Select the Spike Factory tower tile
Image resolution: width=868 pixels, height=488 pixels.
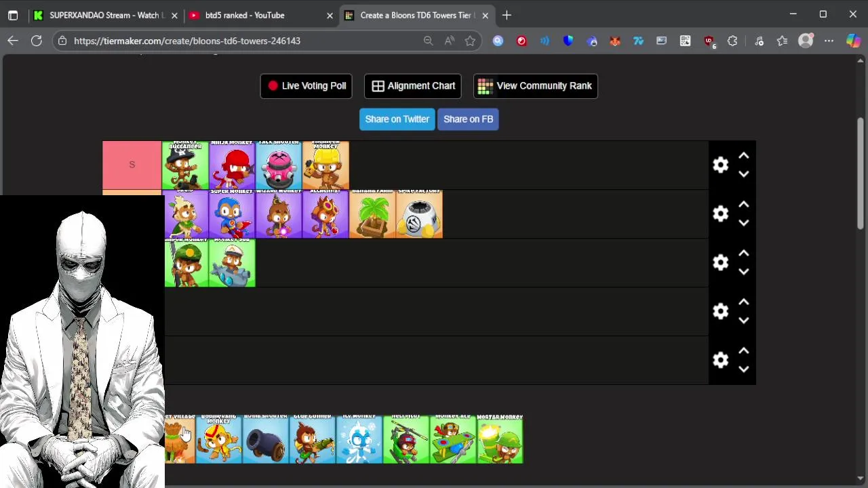(x=419, y=213)
